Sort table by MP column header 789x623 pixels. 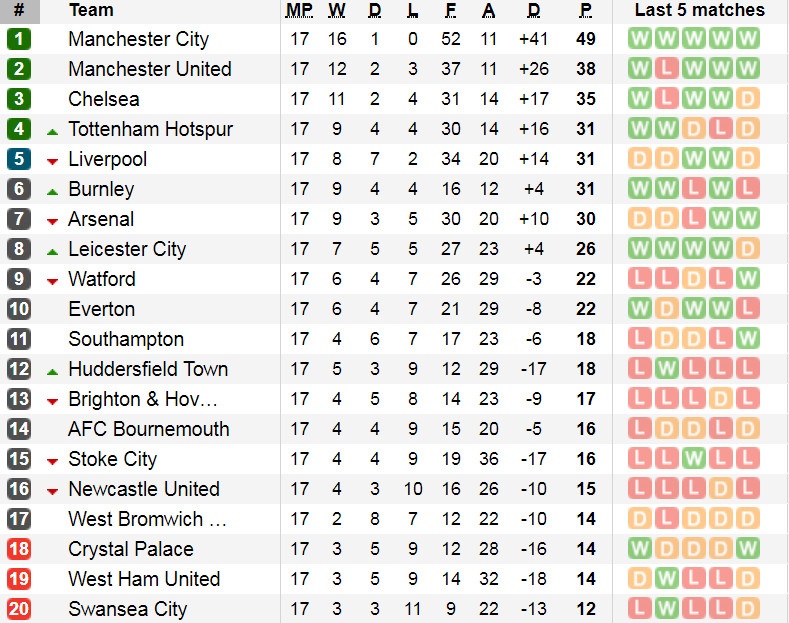(x=299, y=11)
